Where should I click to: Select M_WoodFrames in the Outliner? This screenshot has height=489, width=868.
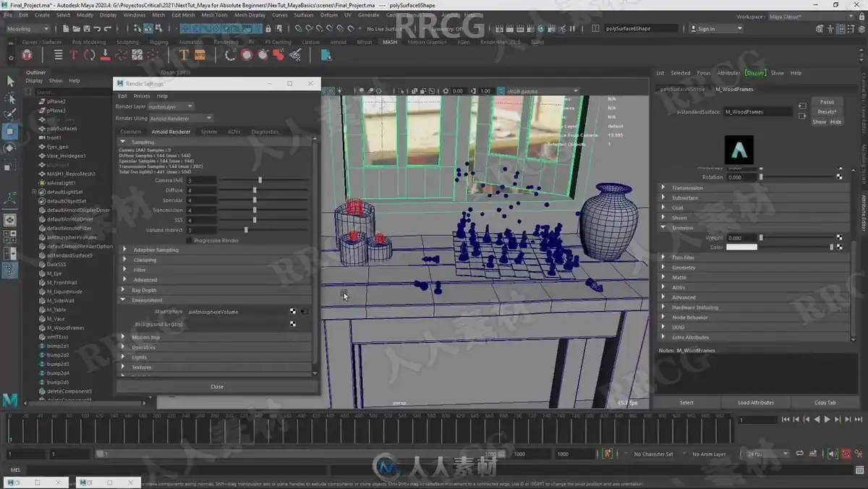click(x=65, y=328)
